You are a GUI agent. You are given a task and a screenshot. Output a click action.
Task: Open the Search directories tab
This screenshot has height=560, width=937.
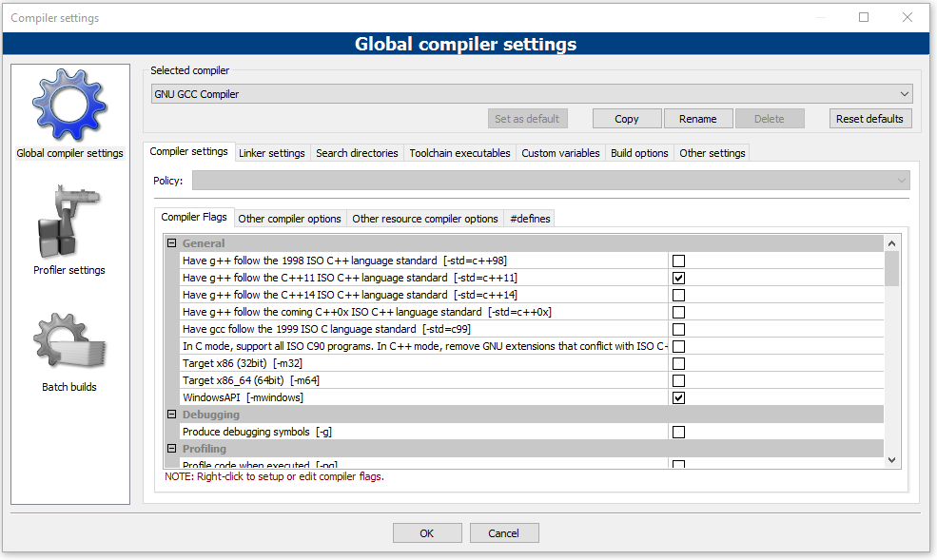click(x=357, y=153)
